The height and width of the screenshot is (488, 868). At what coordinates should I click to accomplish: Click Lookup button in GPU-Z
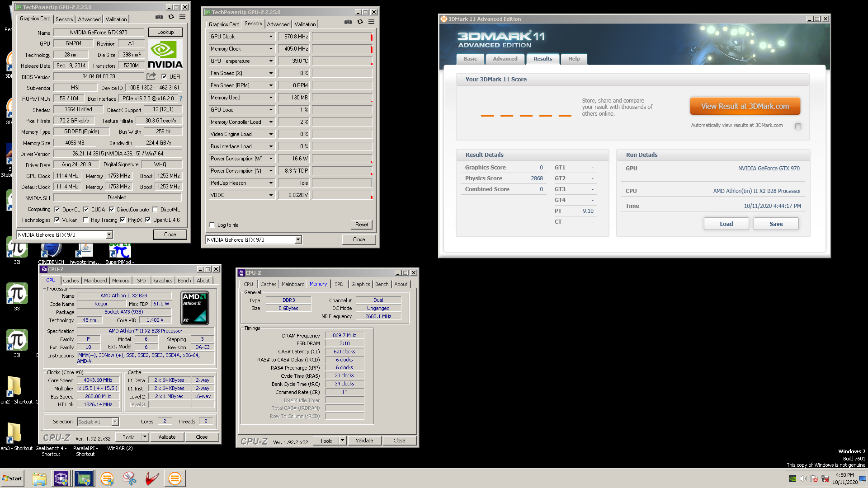pyautogui.click(x=165, y=32)
